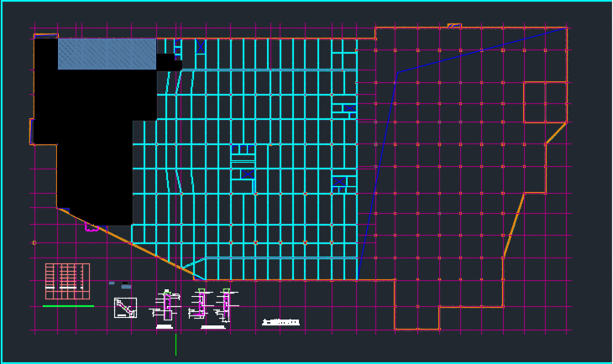This screenshot has width=613, height=364.
Task: Select the blue X box at lower right
Action: pyautogui.click(x=339, y=182)
